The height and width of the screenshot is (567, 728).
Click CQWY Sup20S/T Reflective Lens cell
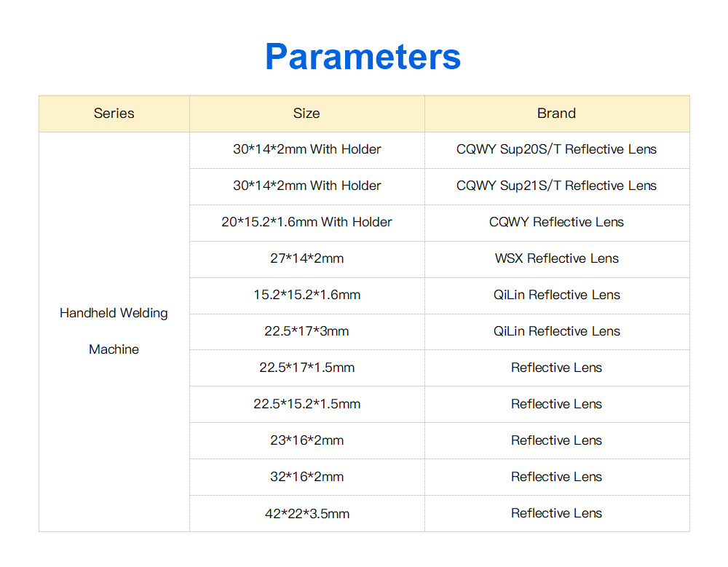point(557,149)
